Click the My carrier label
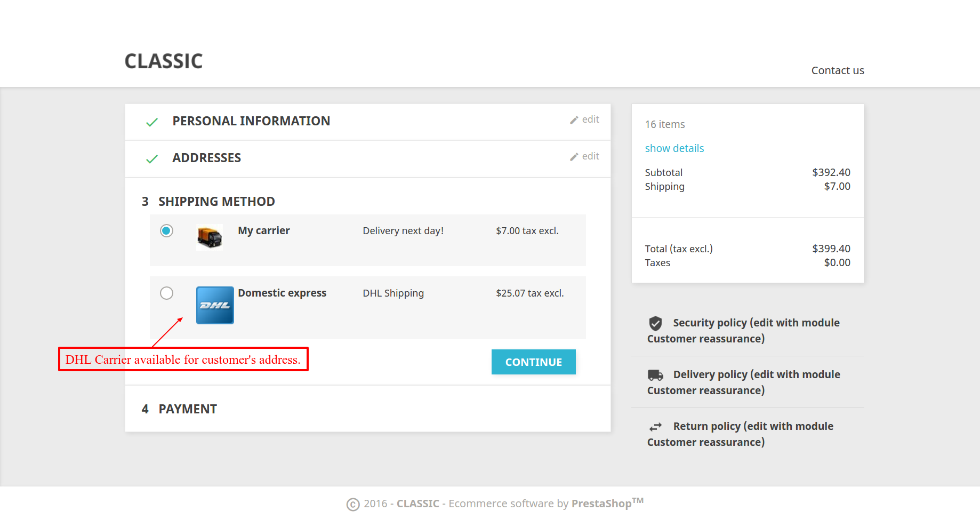 tap(264, 230)
